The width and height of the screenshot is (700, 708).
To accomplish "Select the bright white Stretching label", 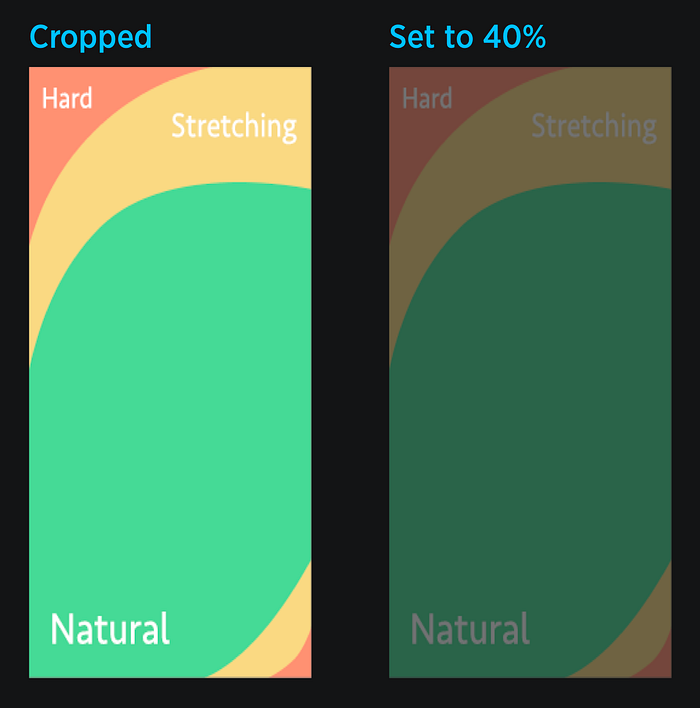I will click(x=234, y=127).
